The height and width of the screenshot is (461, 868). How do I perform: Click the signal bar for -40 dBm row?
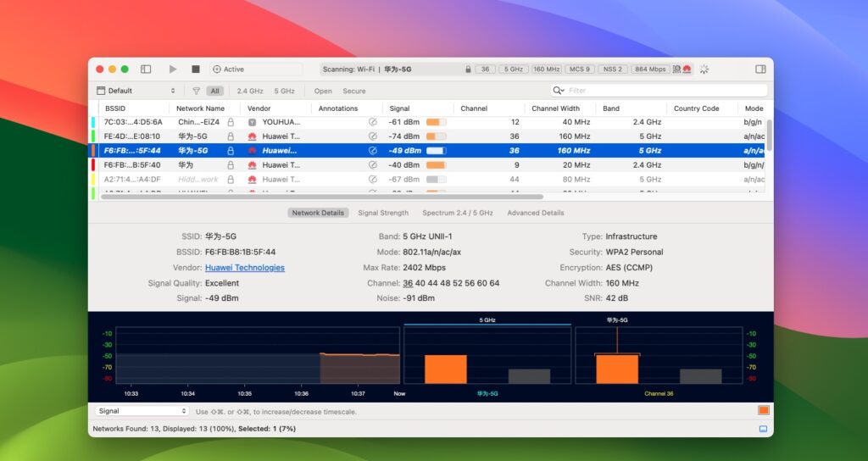click(x=437, y=165)
